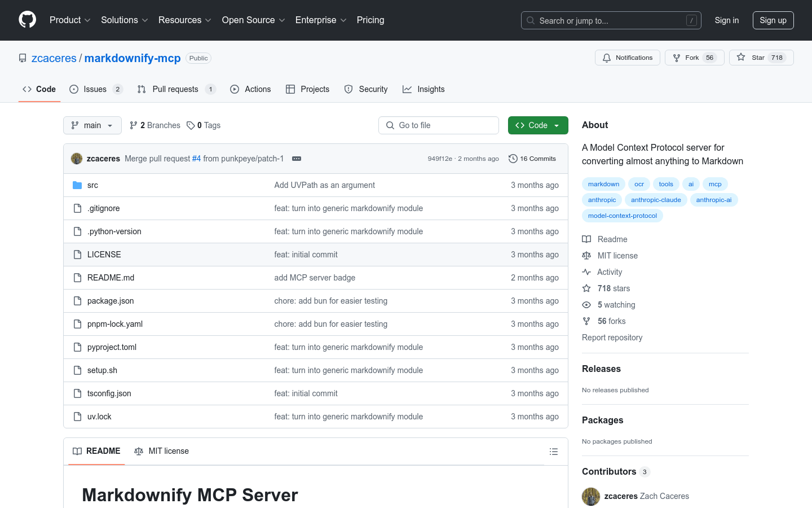The image size is (812, 508).
Task: Switch to the Projects tab
Action: 308,89
